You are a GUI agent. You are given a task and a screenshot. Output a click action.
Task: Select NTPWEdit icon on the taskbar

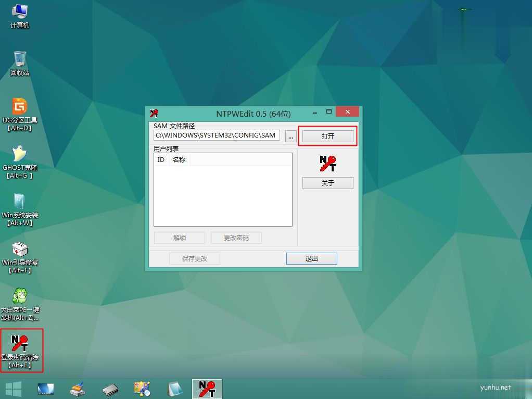click(x=207, y=388)
